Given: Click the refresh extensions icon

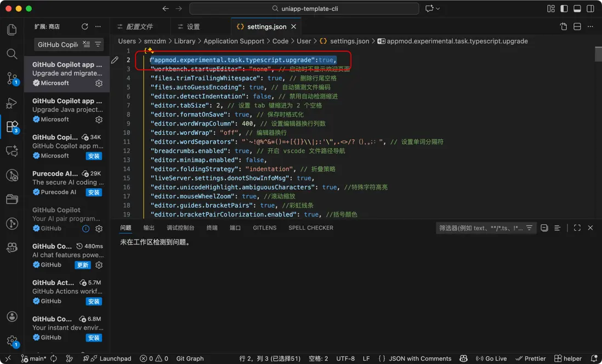Looking at the screenshot, I should point(84,26).
